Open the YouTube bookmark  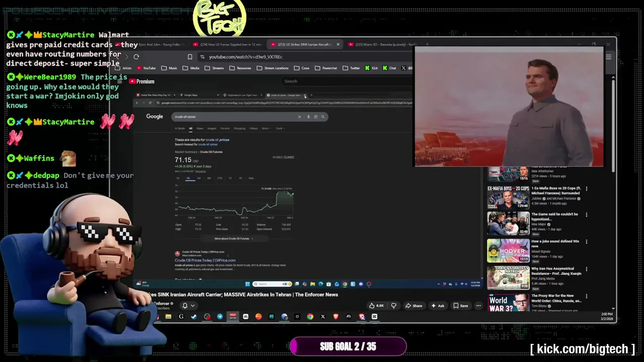(146, 68)
